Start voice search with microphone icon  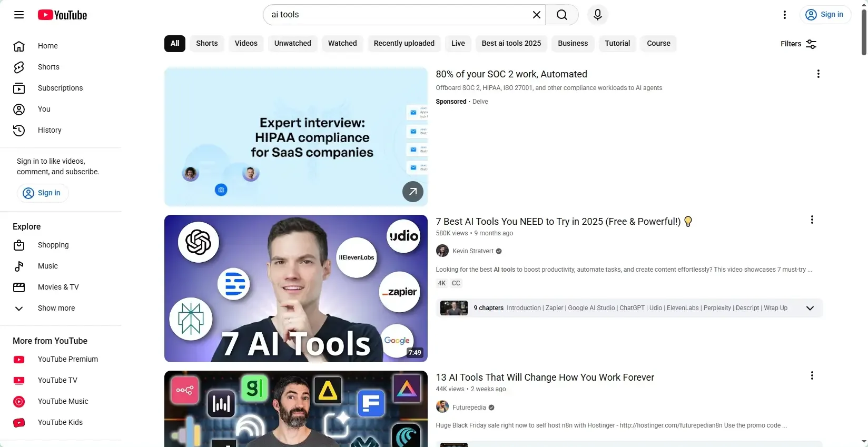coord(597,15)
